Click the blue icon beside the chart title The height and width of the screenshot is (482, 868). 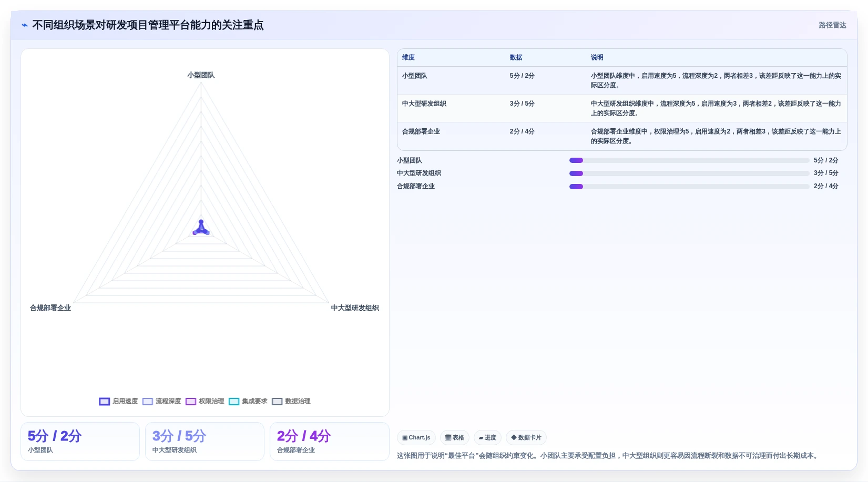click(x=24, y=25)
